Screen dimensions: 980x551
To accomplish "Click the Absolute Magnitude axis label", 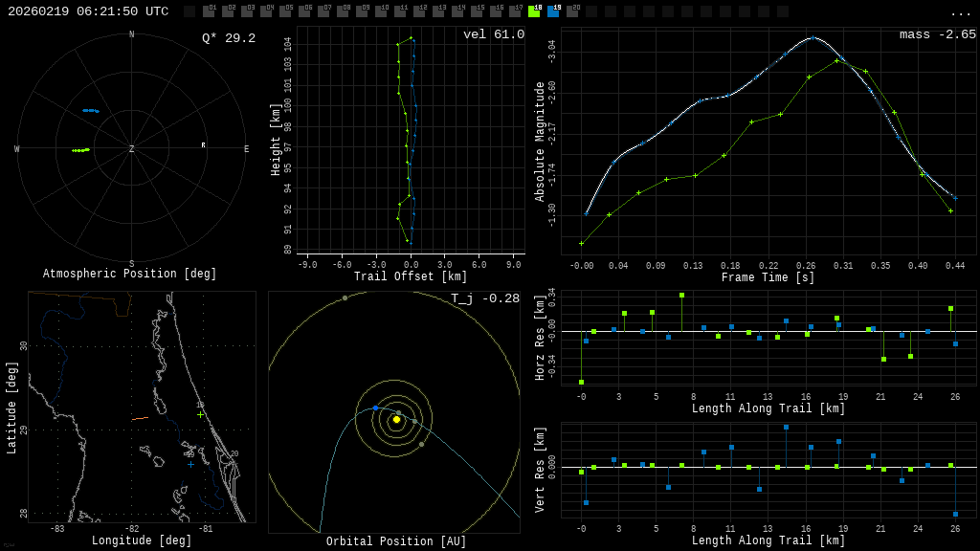I will click(x=541, y=141).
